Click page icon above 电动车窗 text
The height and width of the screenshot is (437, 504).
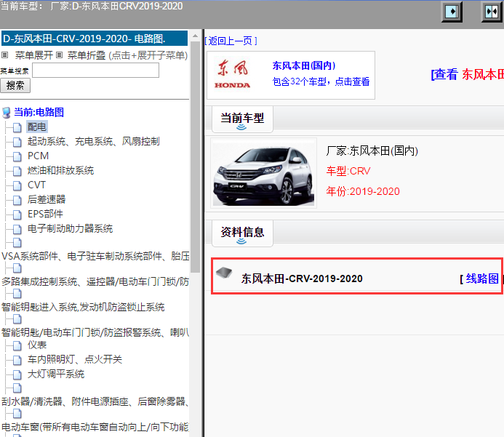point(17,414)
